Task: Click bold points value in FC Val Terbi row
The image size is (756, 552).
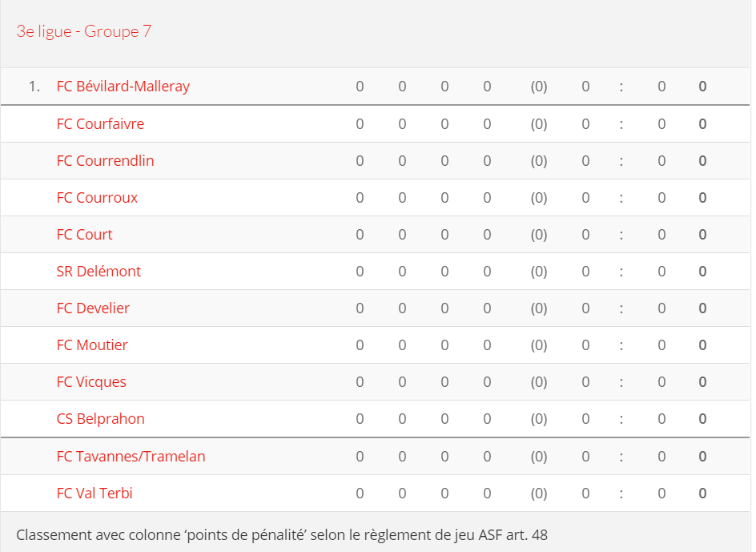Action: pyautogui.click(x=702, y=494)
